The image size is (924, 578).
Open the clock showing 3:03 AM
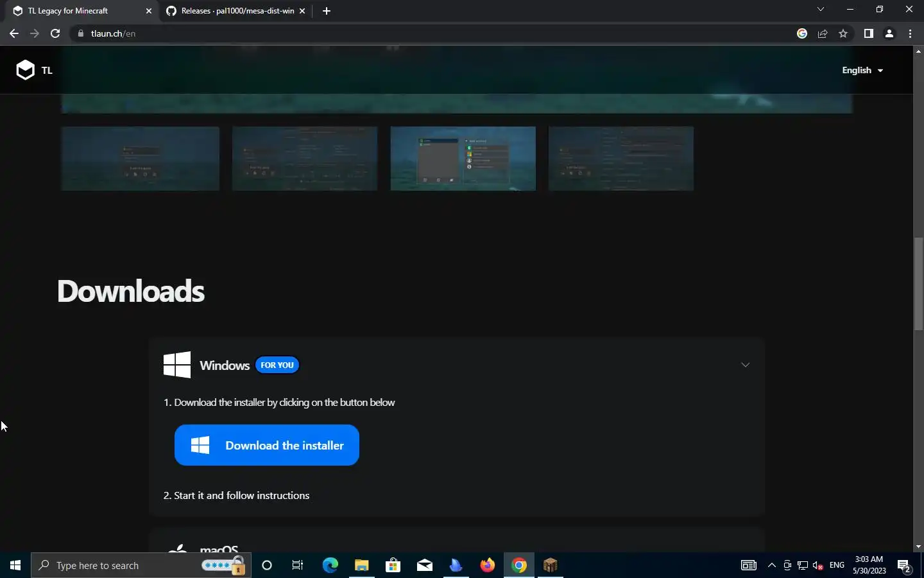coord(869,565)
